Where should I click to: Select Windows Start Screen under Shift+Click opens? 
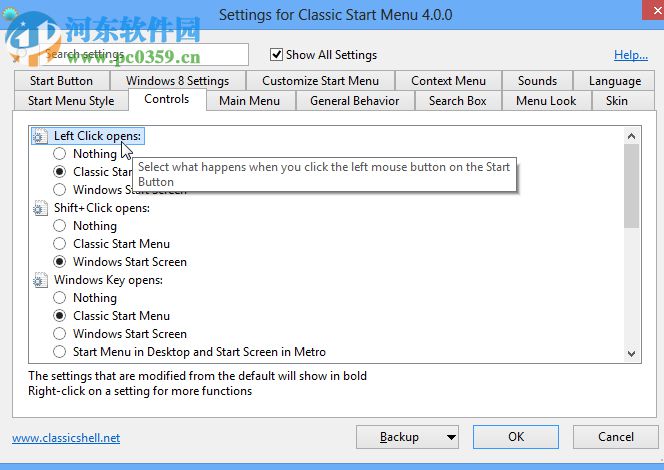pyautogui.click(x=59, y=262)
